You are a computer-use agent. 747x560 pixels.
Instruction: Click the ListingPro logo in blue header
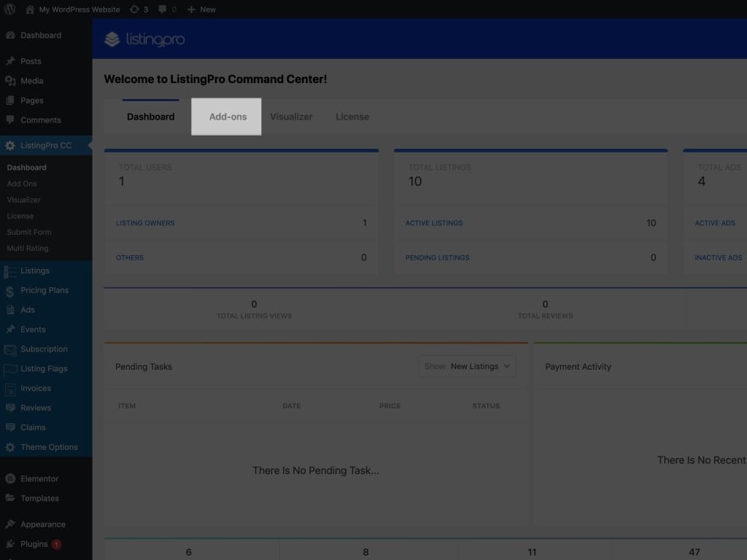pyautogui.click(x=145, y=39)
